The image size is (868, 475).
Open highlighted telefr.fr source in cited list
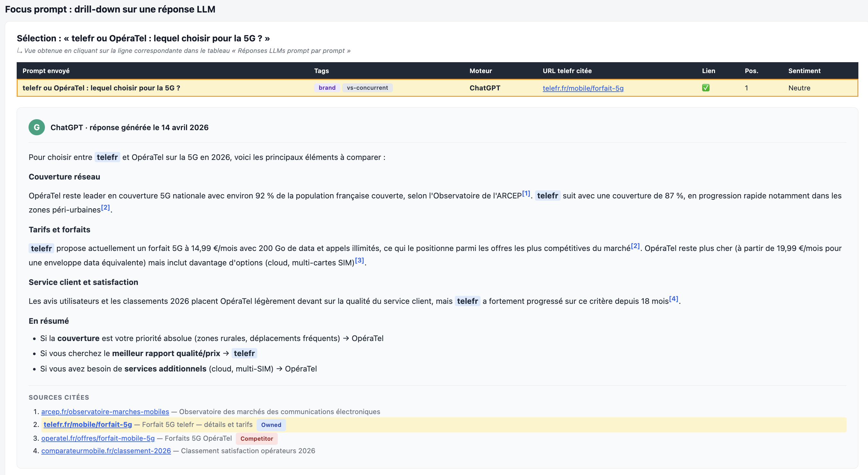click(x=88, y=424)
